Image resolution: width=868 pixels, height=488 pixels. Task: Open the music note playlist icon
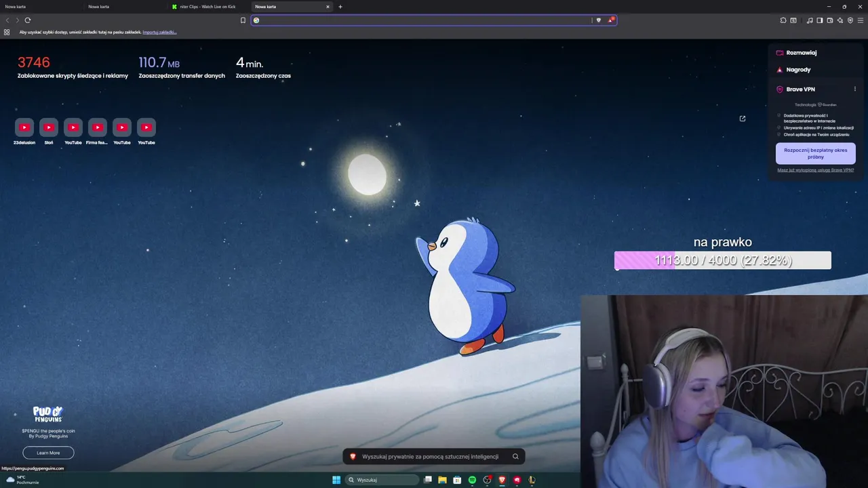click(810, 20)
